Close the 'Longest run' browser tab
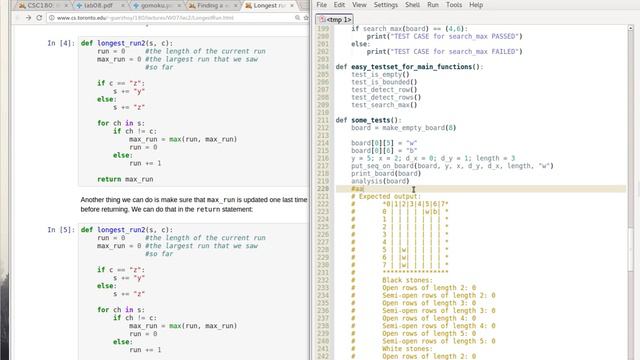The height and width of the screenshot is (360, 640). (x=292, y=6)
